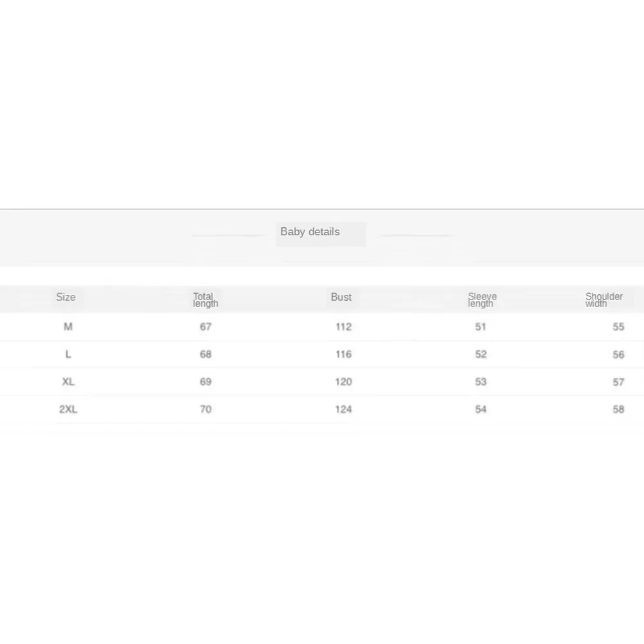Click the Shoulder width column header
This screenshot has height=644, width=644.
point(603,300)
